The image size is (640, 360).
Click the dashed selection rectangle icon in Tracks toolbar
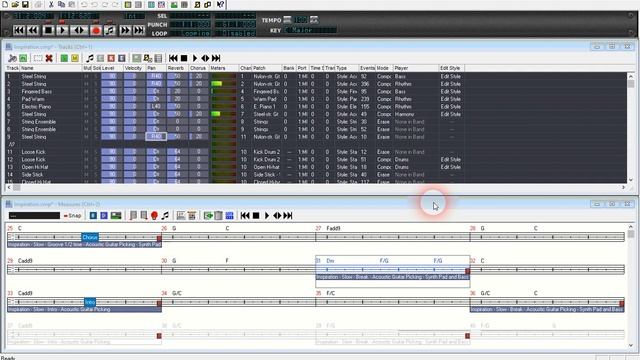38,58
